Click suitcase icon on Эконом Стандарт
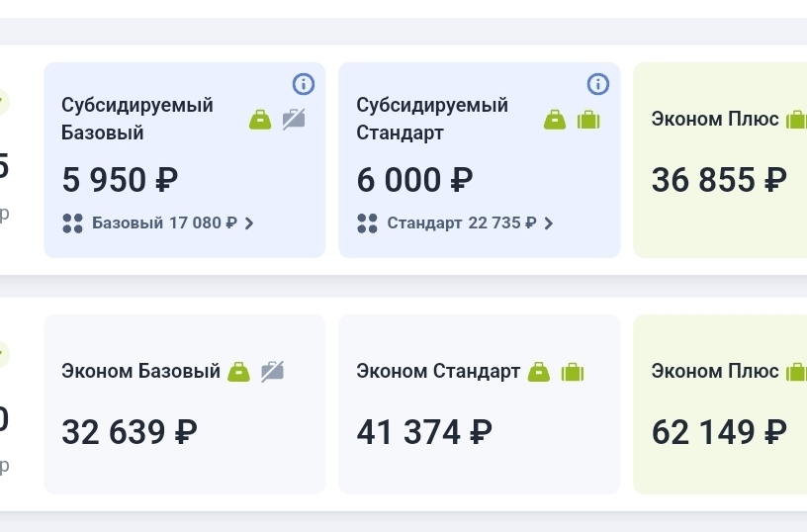The height and width of the screenshot is (532, 807). [573, 372]
